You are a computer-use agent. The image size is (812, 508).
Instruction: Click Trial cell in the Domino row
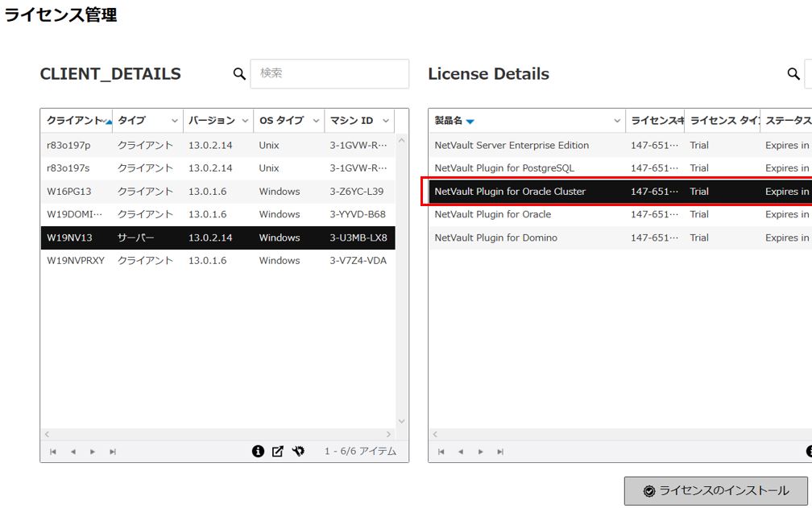[699, 237]
